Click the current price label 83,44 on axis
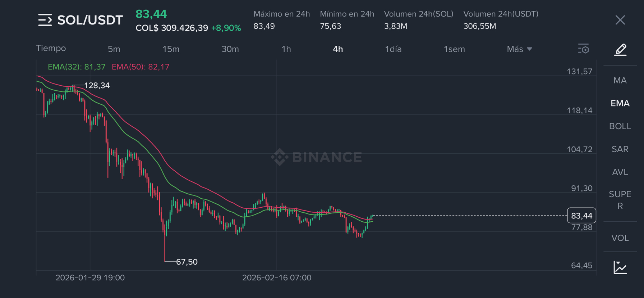This screenshot has width=644, height=298. click(581, 216)
